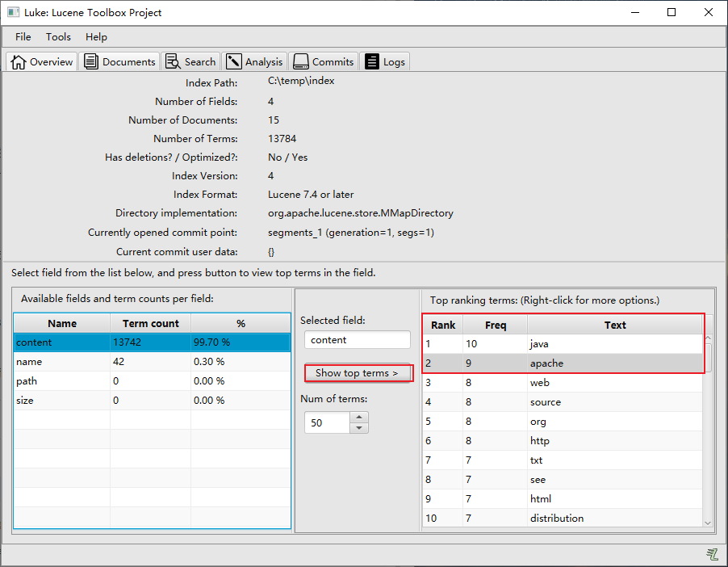
Task: Switch to the Logs tab
Action: (x=385, y=61)
